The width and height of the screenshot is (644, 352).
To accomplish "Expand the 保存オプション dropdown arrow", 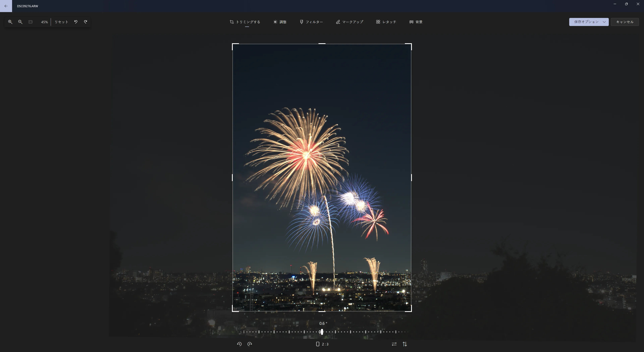I will pyautogui.click(x=604, y=22).
